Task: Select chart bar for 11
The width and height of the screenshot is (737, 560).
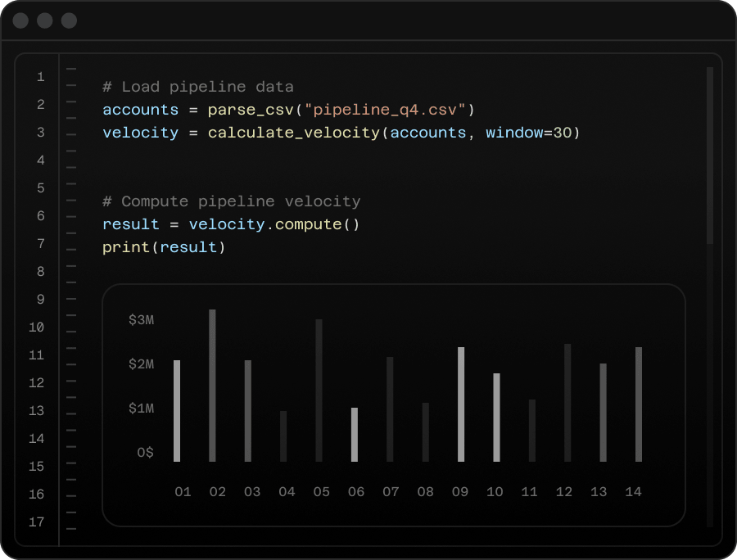Action: [532, 431]
